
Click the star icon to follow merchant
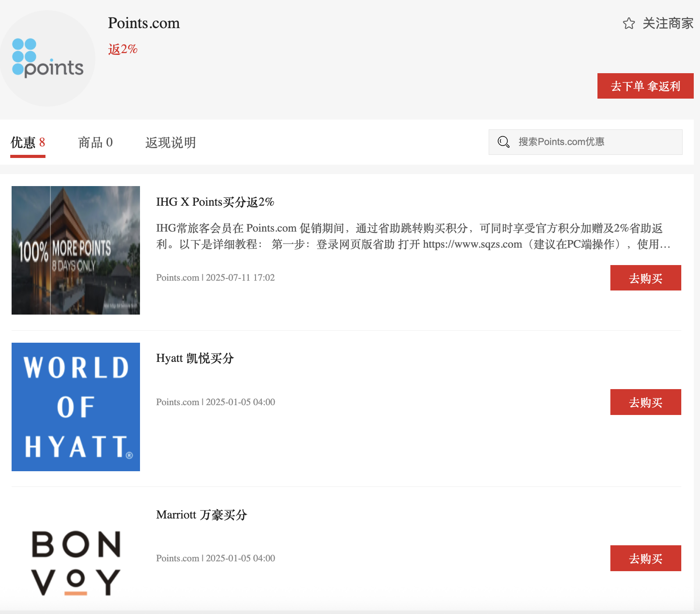click(629, 23)
